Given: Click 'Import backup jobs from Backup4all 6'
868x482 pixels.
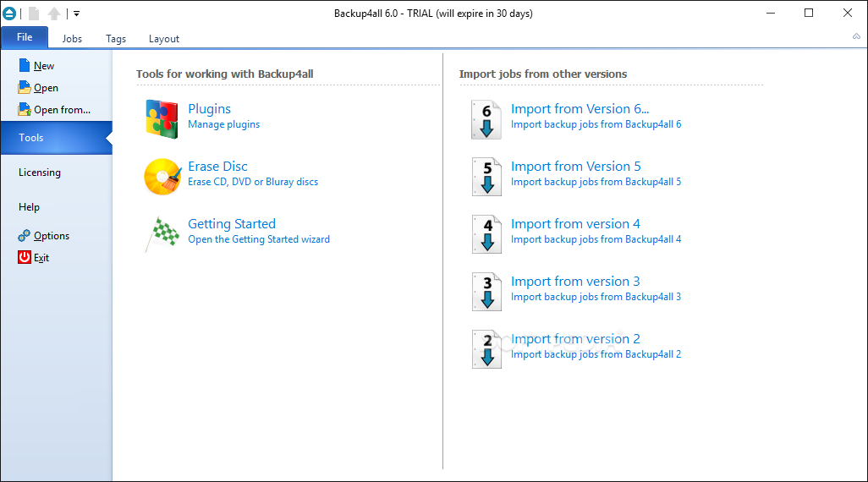Looking at the screenshot, I should 596,124.
